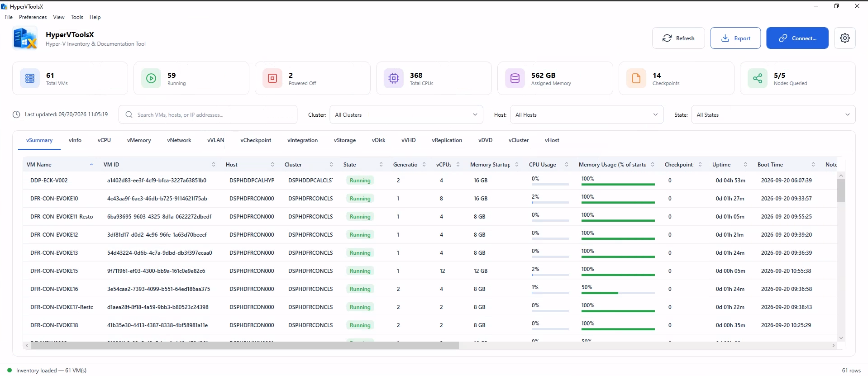The image size is (868, 376).
Task: Switch to the vStorage tab
Action: (x=345, y=140)
